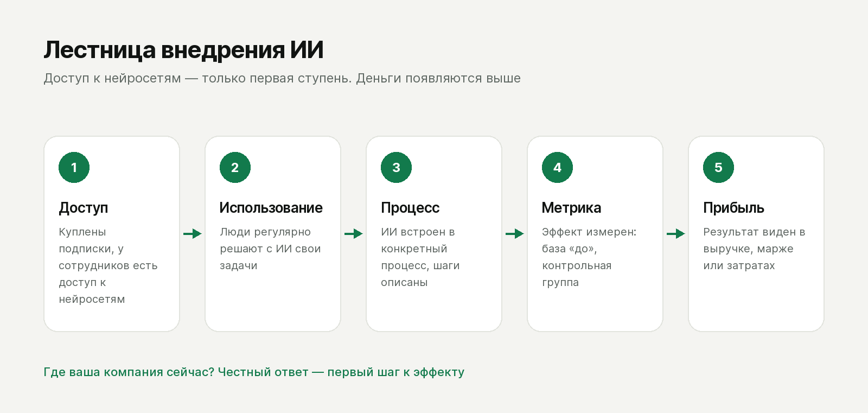Viewport: 868px width, 413px height.
Task: Click the footer line «Где ваша компания сейчас?»
Action: coord(254,372)
